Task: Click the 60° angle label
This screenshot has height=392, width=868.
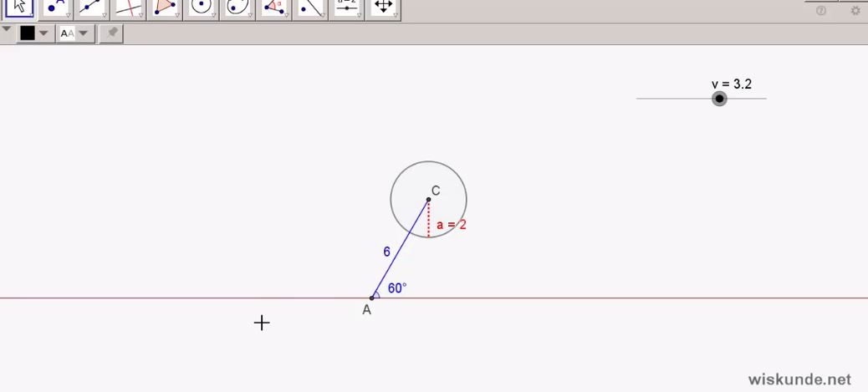Action: (x=397, y=288)
